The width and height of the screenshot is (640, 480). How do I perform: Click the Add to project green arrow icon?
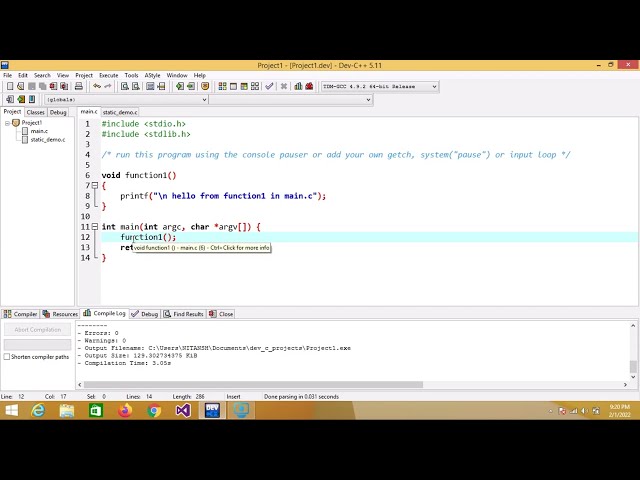[x=180, y=86]
